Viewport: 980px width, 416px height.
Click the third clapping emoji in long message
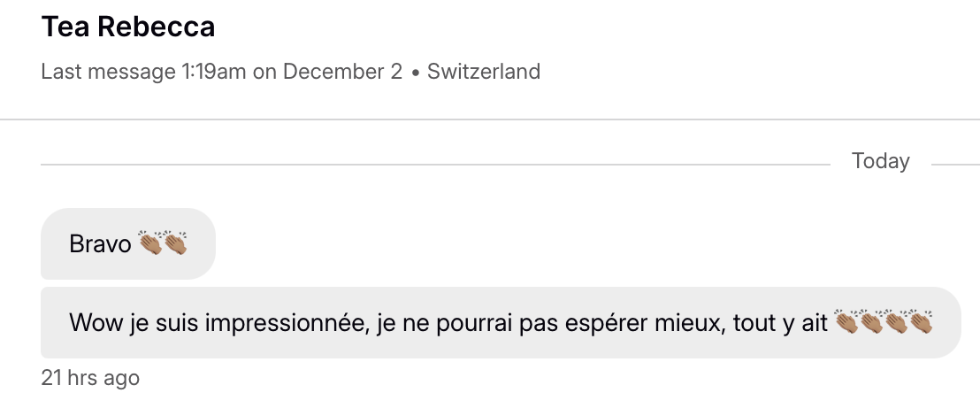896,323
